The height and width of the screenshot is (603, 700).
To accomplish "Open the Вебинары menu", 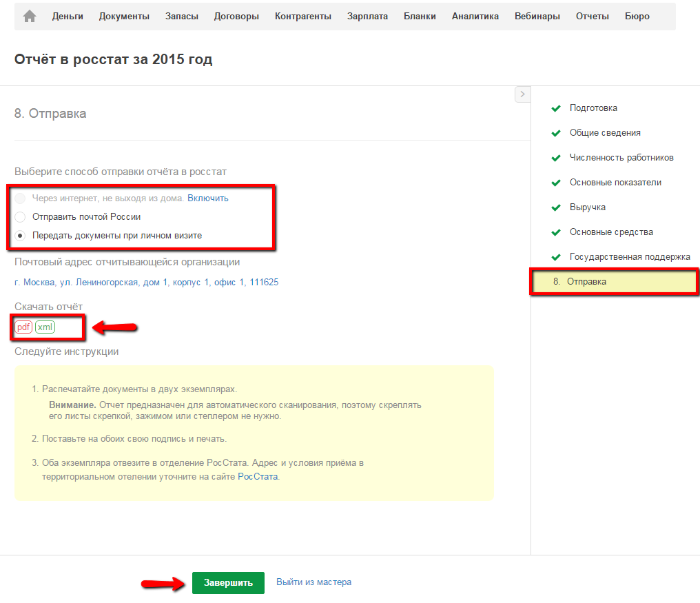I will (x=537, y=17).
